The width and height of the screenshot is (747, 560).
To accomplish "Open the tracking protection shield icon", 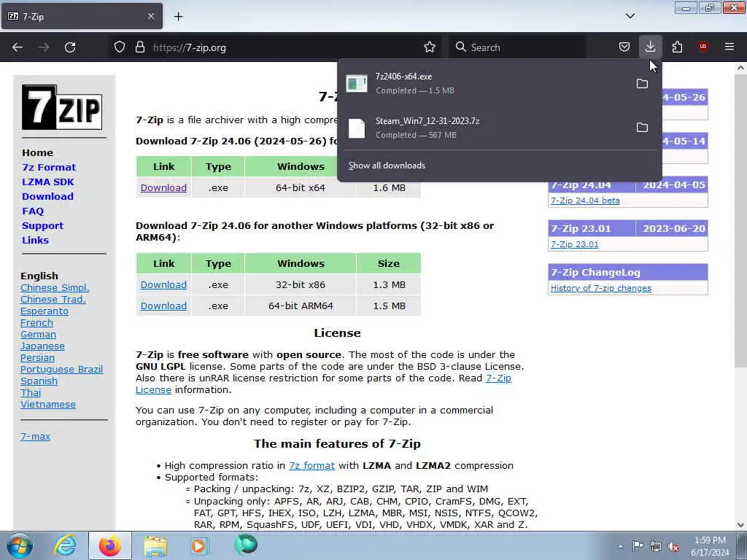I will (x=120, y=47).
